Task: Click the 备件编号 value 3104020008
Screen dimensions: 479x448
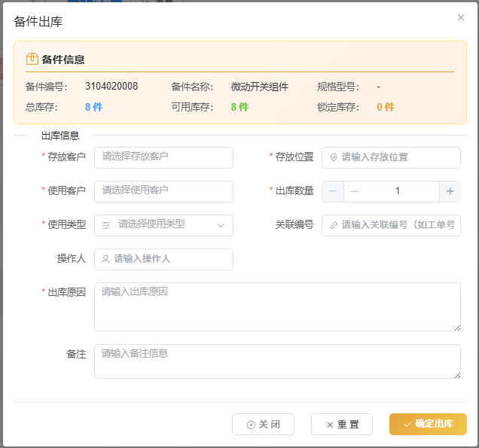Action: click(111, 87)
